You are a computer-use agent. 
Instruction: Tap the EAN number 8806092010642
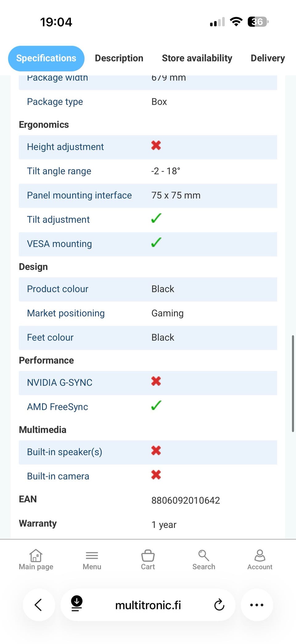pos(186,500)
